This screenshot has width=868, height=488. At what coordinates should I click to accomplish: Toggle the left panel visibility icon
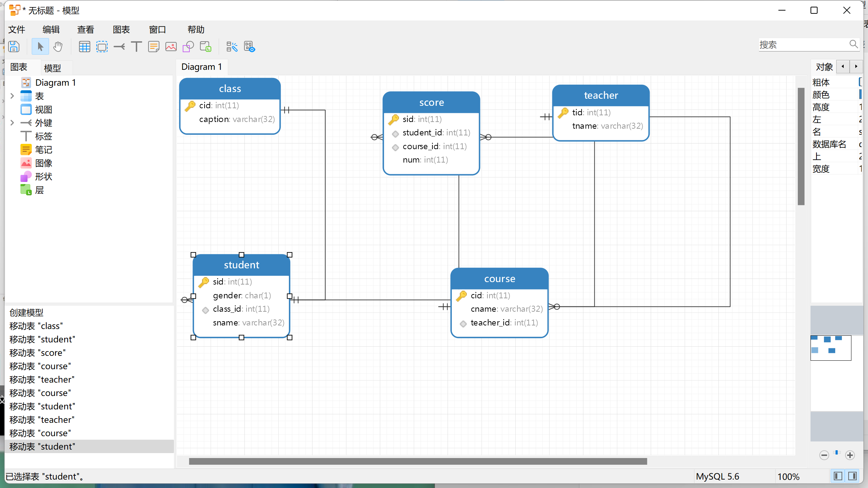(838, 476)
